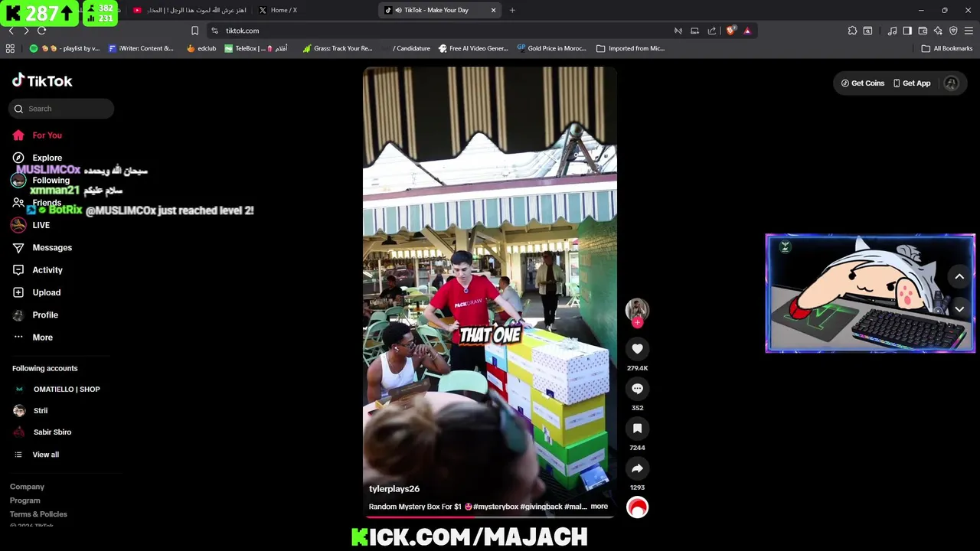Focus the TikTok search field
This screenshot has height=551, width=980.
[x=61, y=109]
